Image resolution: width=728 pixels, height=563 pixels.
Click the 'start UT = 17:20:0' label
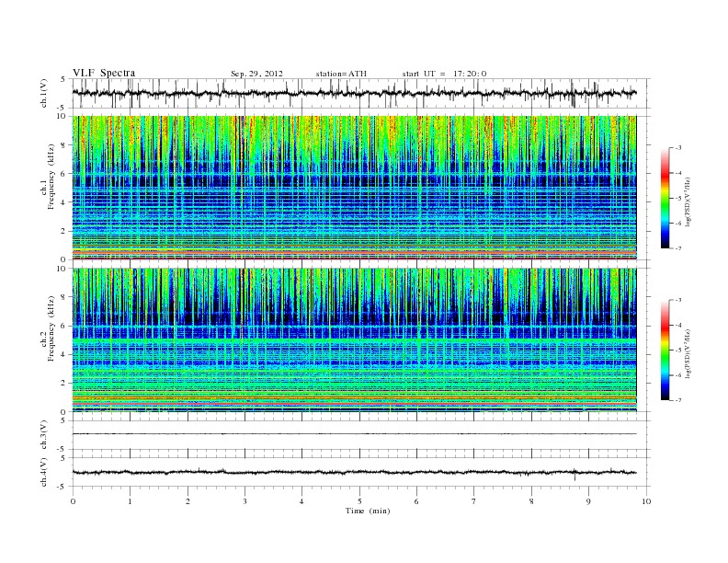tap(444, 74)
